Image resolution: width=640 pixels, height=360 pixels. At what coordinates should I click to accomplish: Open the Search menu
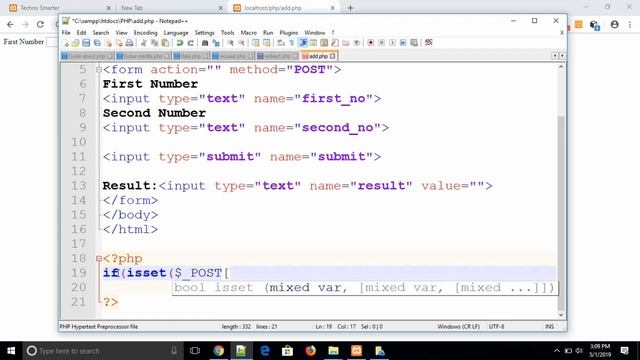point(100,33)
